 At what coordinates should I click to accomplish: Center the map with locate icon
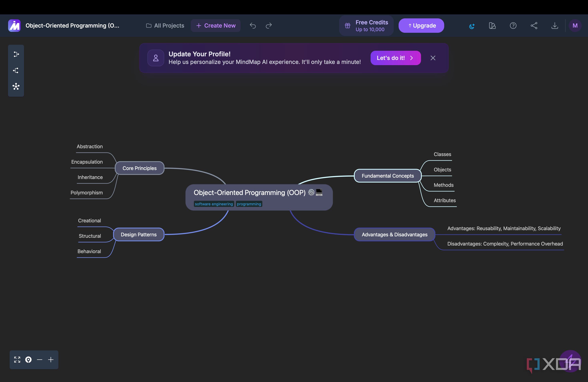tap(28, 360)
